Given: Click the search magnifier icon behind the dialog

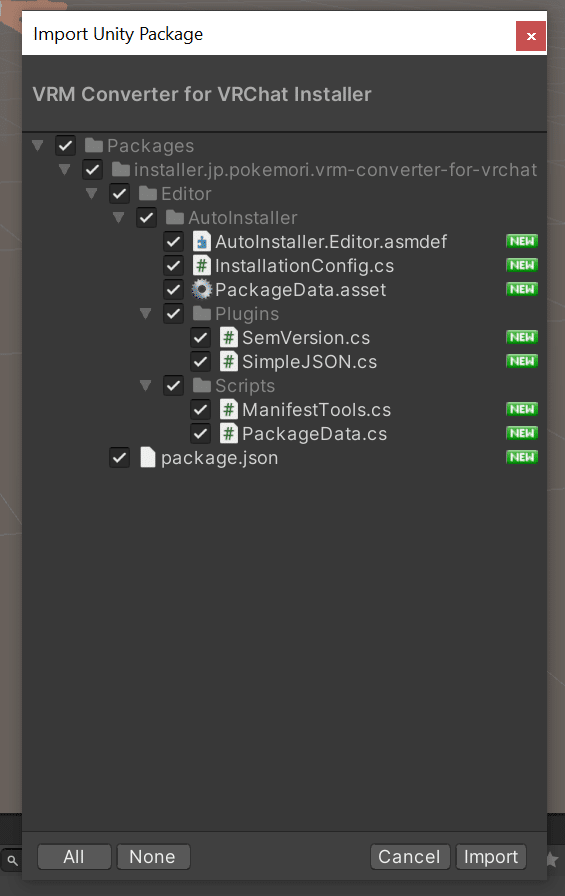Looking at the screenshot, I should pos(12,860).
